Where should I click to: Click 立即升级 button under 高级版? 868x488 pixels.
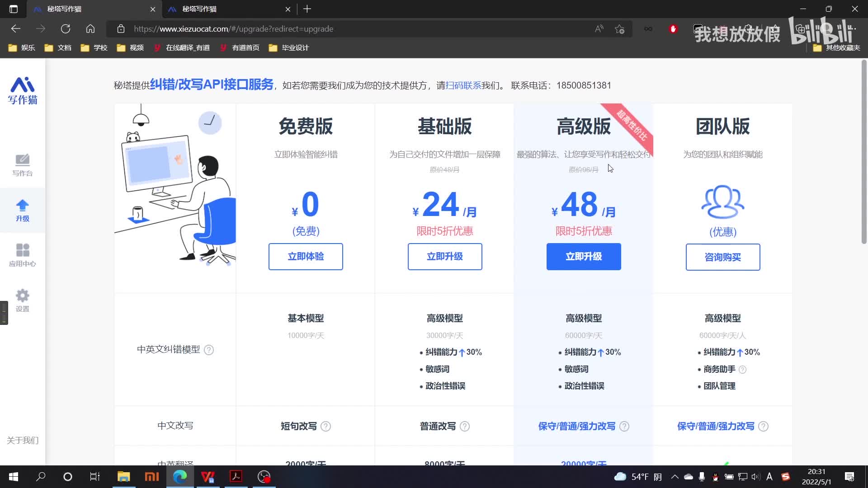click(x=584, y=257)
